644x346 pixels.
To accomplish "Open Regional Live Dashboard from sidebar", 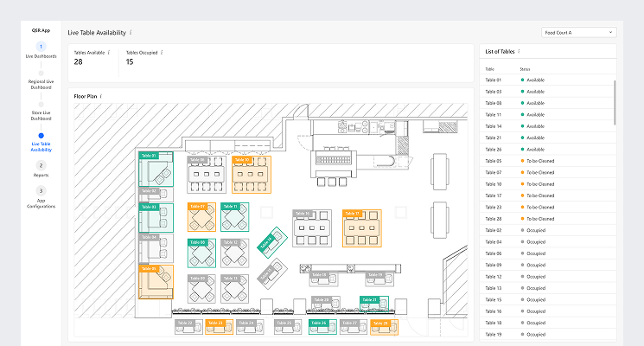I will click(41, 84).
